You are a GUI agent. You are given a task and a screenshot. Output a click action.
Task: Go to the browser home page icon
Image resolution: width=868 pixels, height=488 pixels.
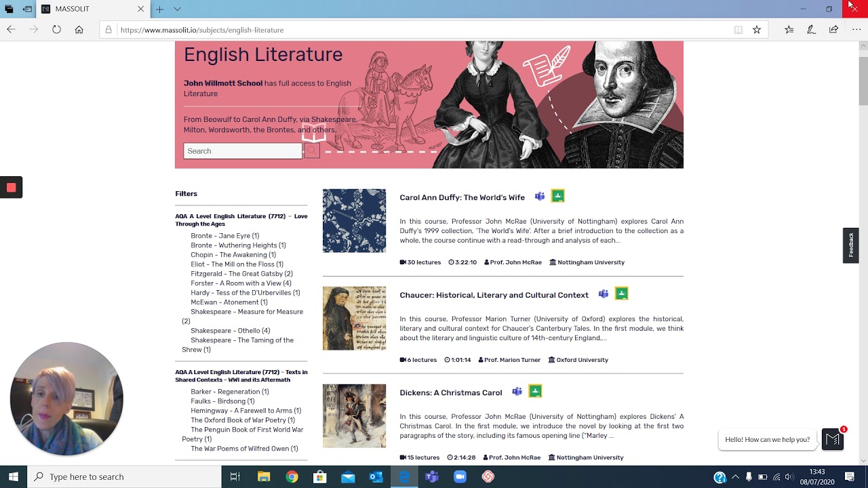79,30
